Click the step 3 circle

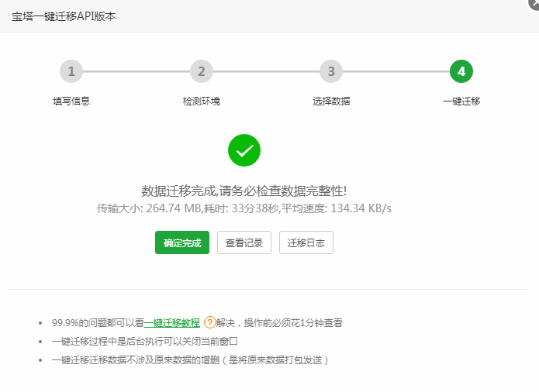pyautogui.click(x=331, y=72)
